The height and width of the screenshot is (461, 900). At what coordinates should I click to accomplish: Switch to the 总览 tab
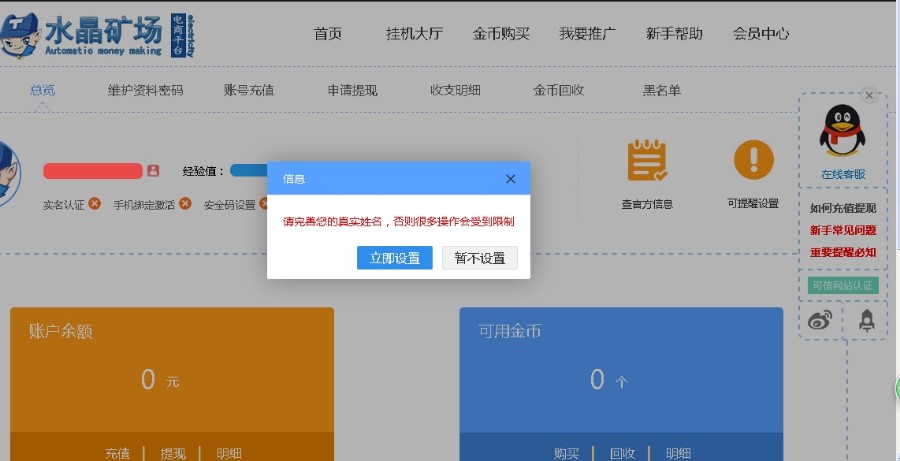(x=42, y=90)
